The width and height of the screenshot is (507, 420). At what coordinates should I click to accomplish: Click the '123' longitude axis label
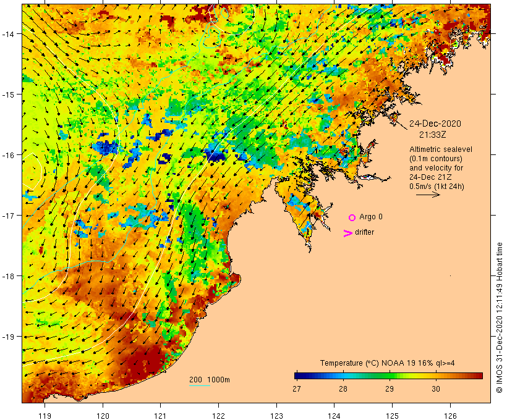276,416
